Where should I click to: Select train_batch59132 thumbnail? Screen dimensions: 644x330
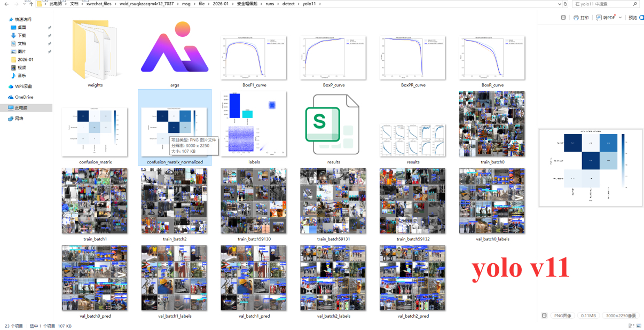point(413,201)
